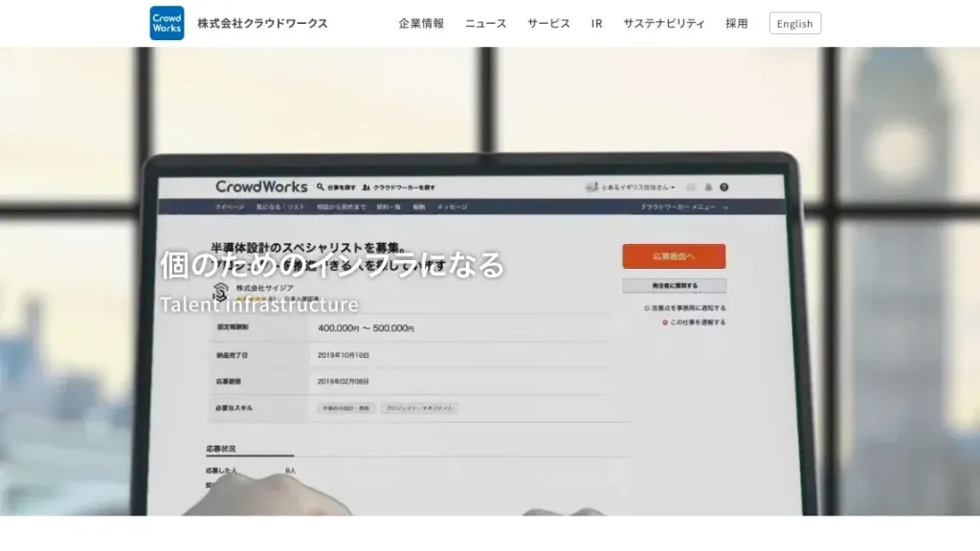Click the blue CrowdWorks logo icon

167,23
